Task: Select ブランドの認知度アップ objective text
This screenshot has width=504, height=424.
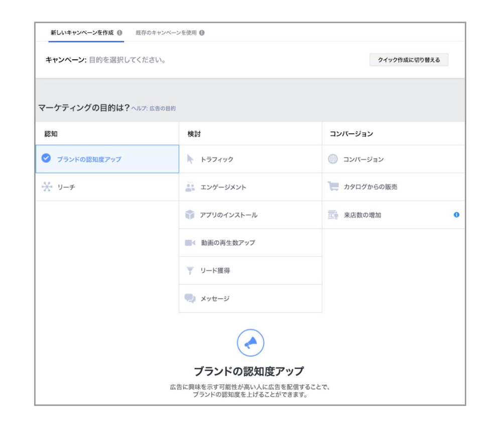Action: click(89, 159)
